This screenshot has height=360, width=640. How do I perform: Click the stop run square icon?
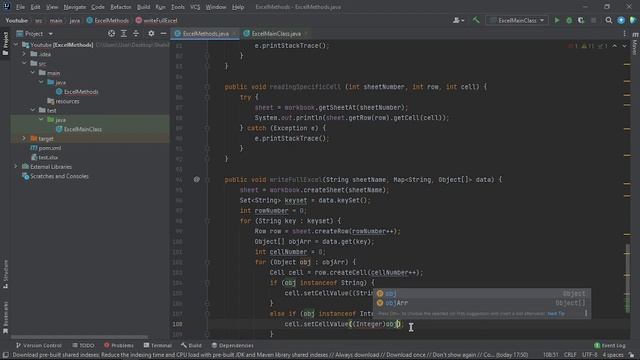coord(593,20)
